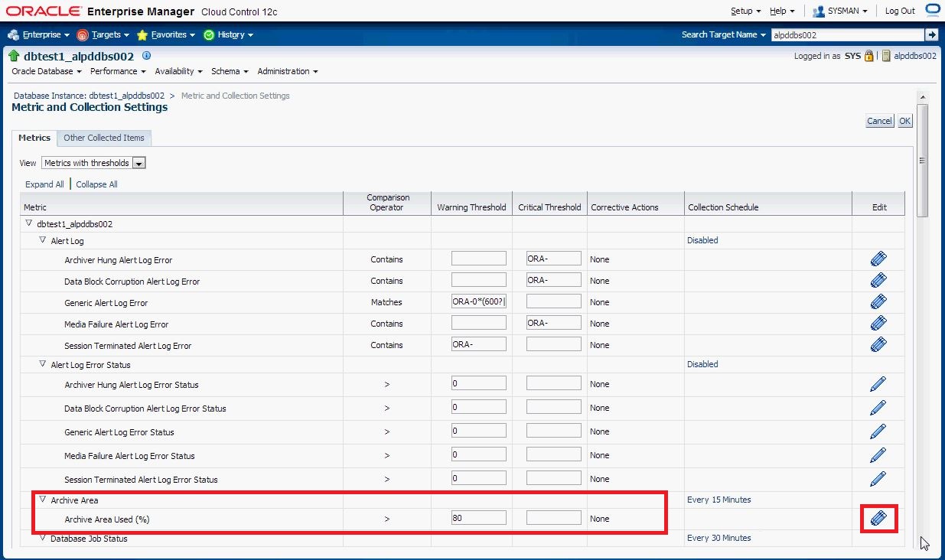This screenshot has height=560, width=945.
Task: Open the Enterprise menu
Action: coord(39,34)
